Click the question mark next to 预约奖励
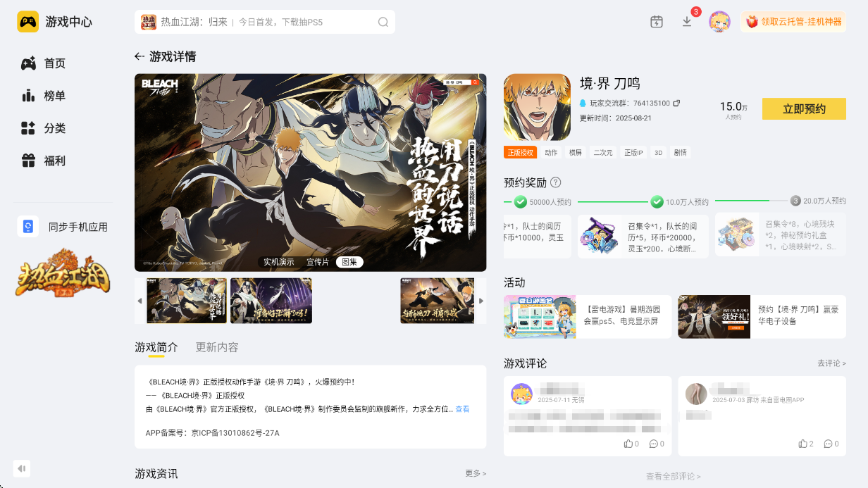Viewport: 868px width, 488px height. point(555,182)
